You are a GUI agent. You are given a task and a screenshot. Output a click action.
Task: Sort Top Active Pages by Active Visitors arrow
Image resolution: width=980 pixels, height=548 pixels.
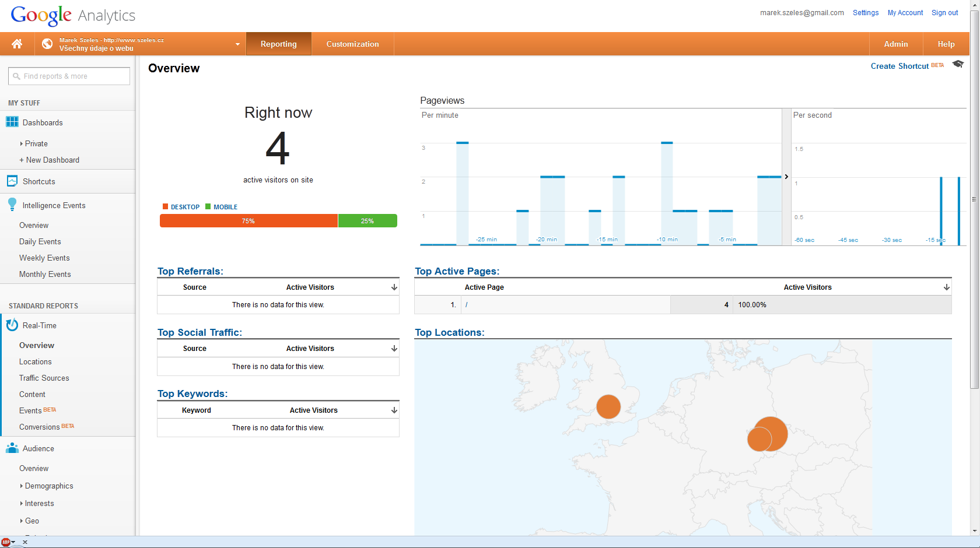pos(947,287)
